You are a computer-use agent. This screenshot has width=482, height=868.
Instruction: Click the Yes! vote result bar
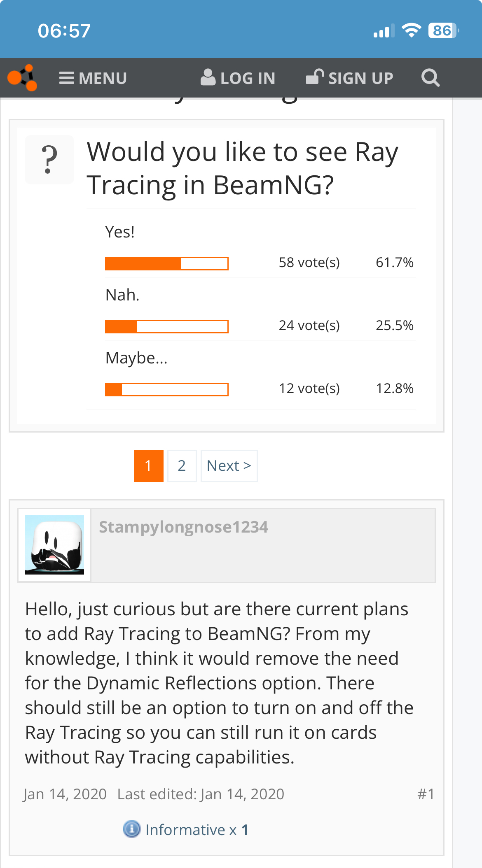167,263
